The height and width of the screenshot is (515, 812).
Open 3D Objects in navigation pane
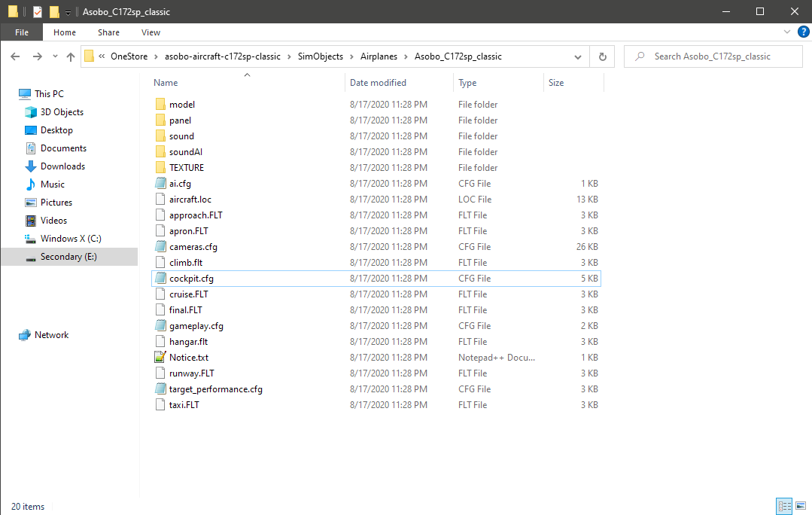coord(62,112)
